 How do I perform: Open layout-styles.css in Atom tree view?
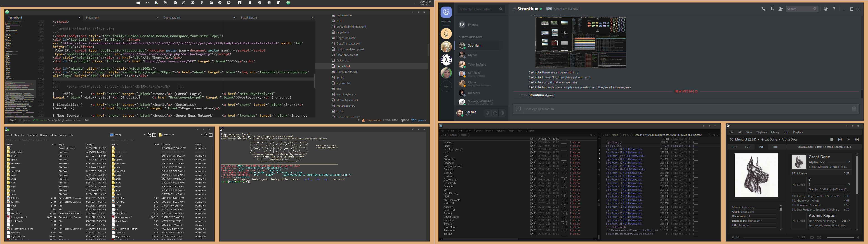[346, 94]
